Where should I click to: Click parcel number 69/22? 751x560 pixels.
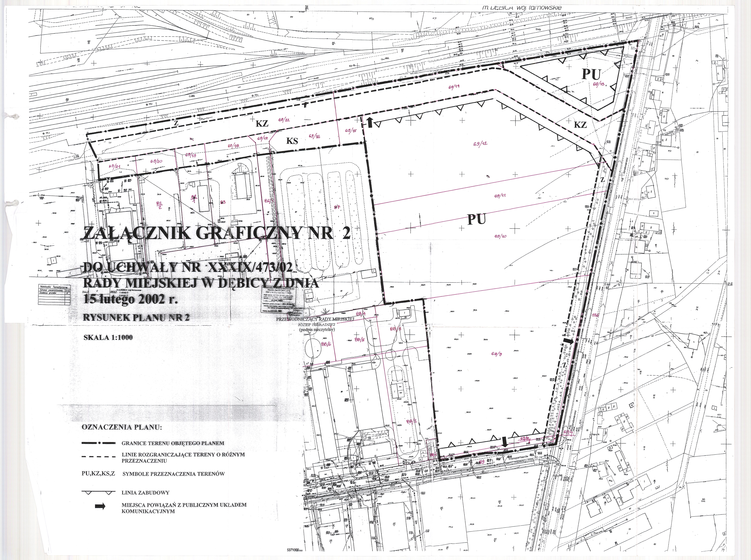tap(284, 120)
